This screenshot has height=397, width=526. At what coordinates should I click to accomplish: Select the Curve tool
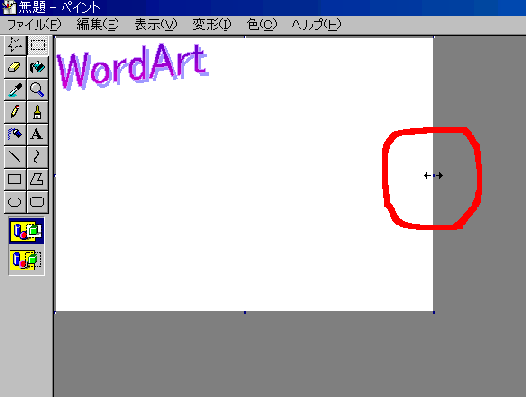37,157
